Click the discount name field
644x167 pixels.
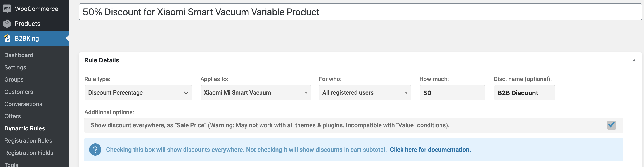524,93
